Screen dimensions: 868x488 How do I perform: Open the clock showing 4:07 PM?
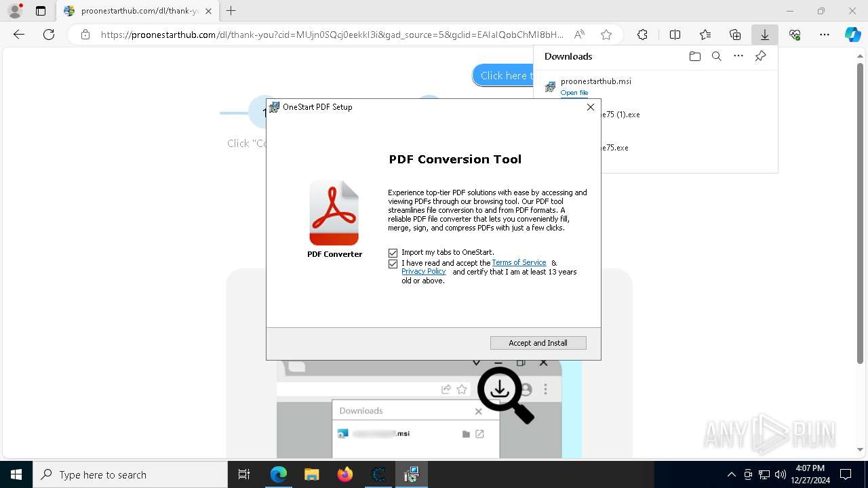click(x=810, y=474)
